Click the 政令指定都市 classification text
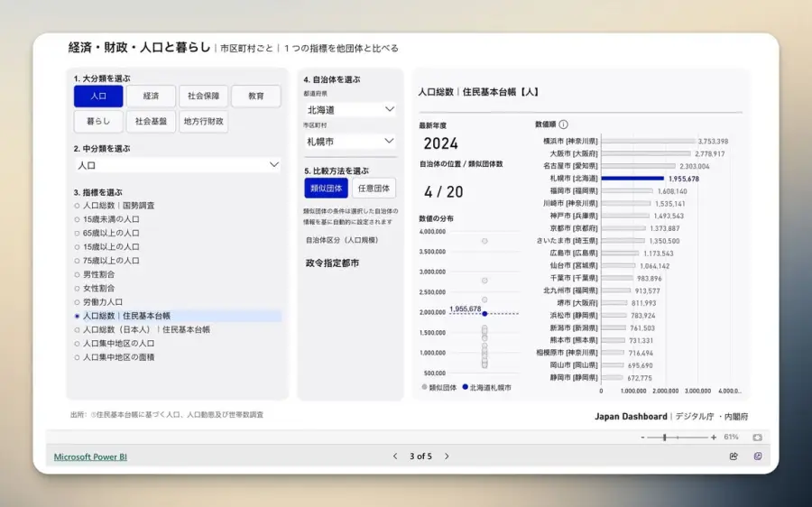This screenshot has height=507, width=812. 332,263
